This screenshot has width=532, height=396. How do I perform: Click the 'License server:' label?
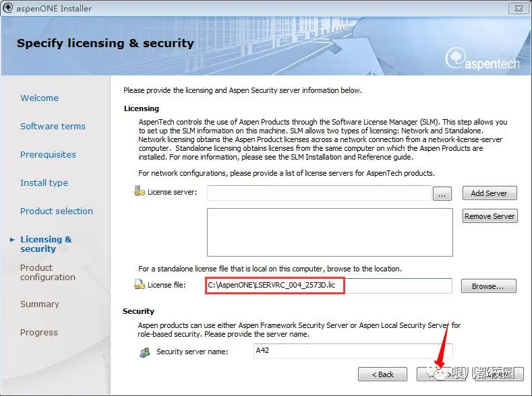(x=172, y=192)
